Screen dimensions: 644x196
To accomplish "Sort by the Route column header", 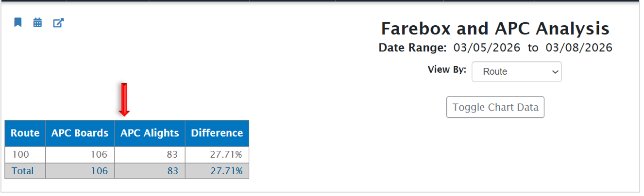I will coord(25,133).
